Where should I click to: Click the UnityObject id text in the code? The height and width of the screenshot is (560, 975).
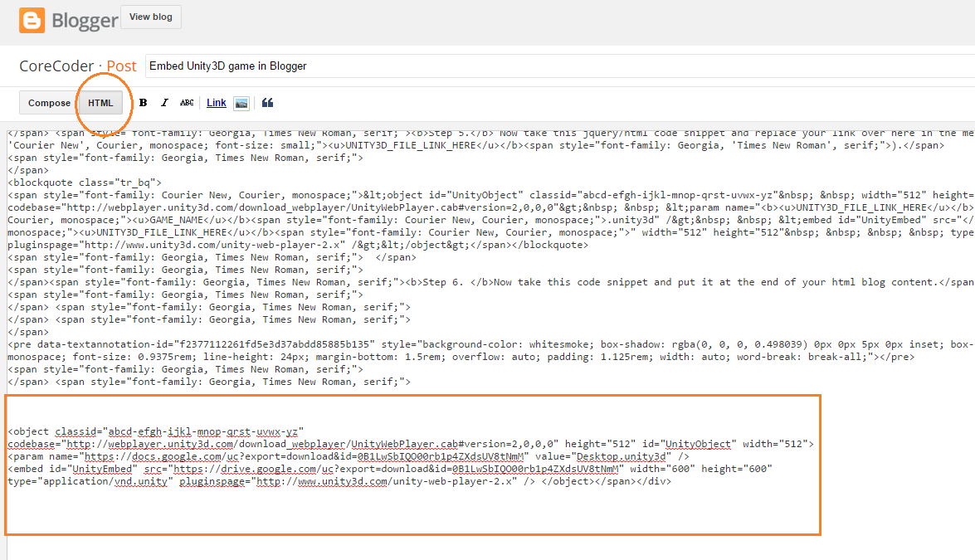697,443
